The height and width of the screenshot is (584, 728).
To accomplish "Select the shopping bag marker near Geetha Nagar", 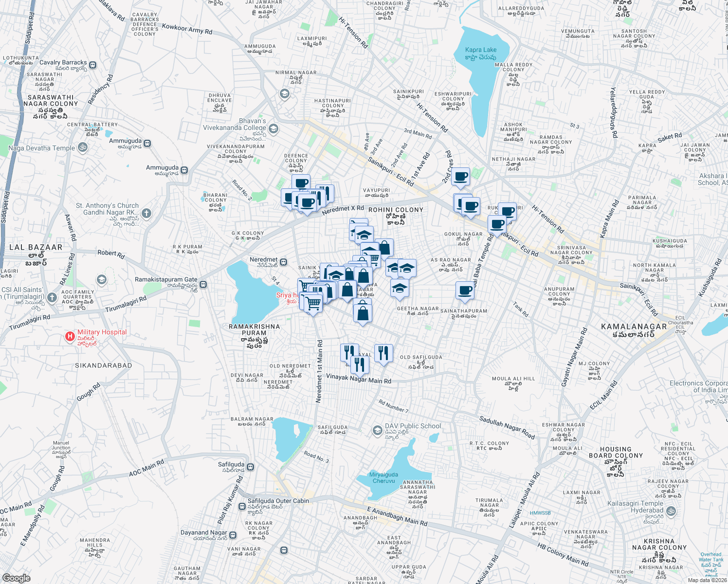I will 363,313.
